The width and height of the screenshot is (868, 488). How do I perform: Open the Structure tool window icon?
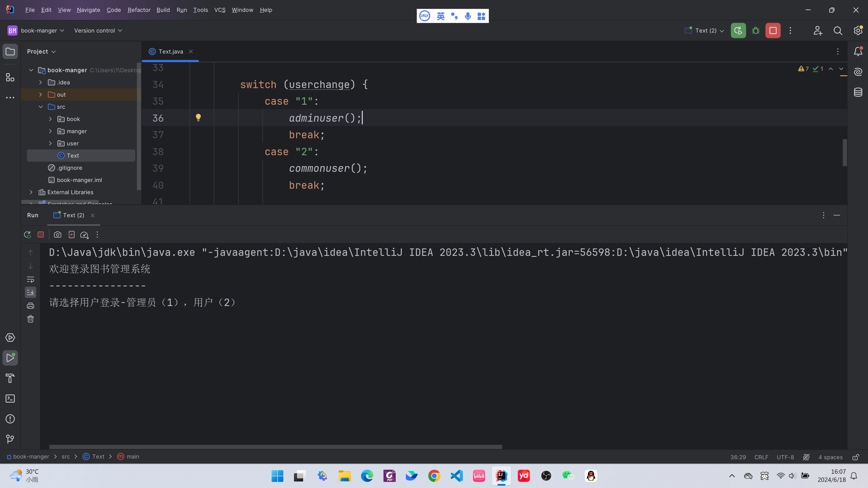10,78
